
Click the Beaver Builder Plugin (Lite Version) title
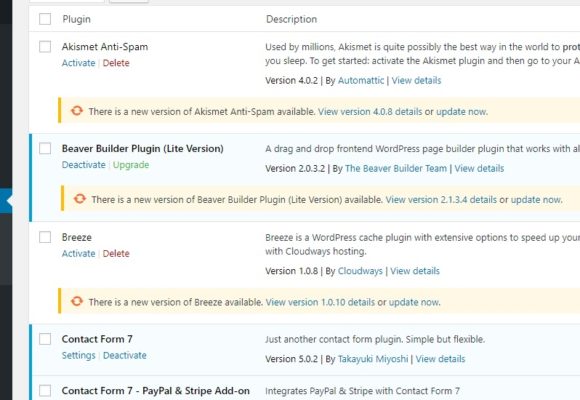[143, 148]
